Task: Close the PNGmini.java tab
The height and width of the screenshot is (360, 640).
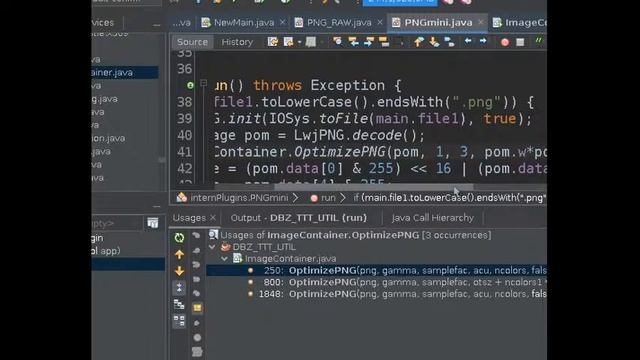Action: pos(480,22)
